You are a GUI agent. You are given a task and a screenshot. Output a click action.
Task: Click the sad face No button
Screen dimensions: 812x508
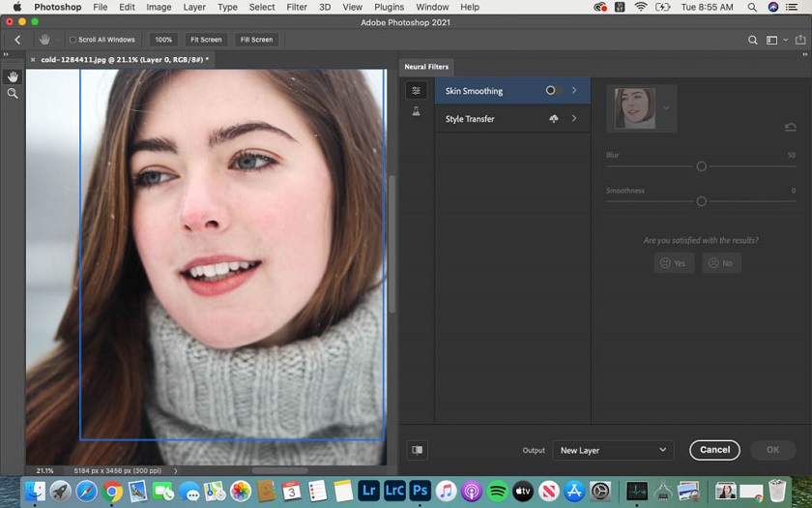(721, 263)
